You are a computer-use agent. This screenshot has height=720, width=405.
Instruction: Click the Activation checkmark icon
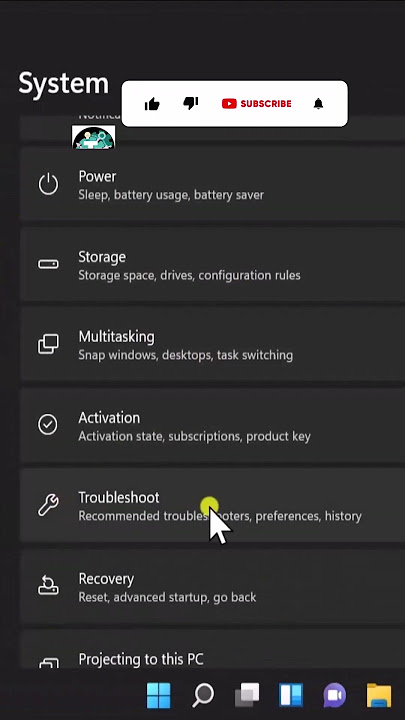(x=48, y=425)
